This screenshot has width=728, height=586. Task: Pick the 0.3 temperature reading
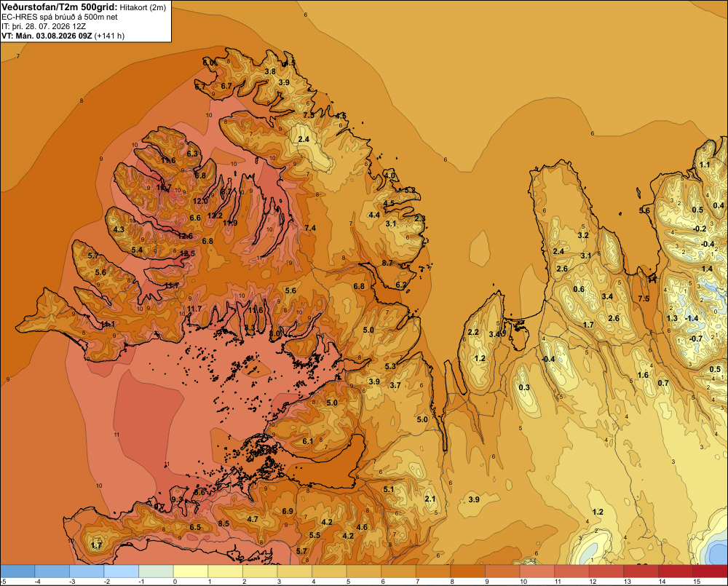click(523, 388)
